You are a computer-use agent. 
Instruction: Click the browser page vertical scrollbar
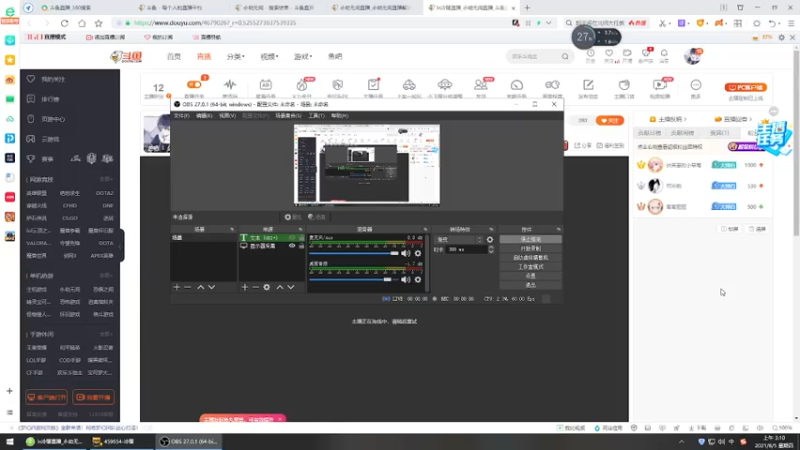coord(796,143)
